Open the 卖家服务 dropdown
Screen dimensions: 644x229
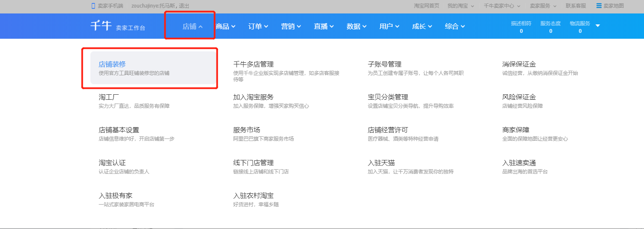click(543, 6)
